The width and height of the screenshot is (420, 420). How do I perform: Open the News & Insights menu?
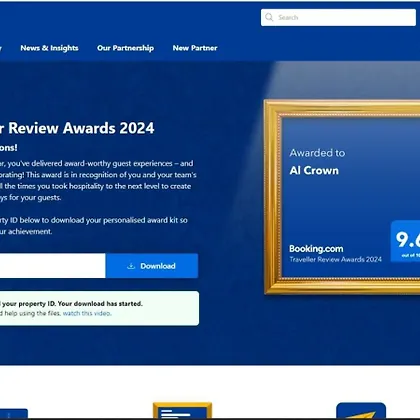[49, 48]
